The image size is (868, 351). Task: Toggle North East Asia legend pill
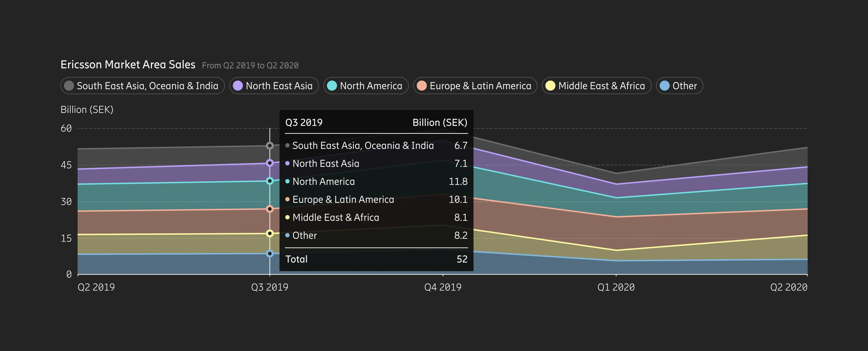click(274, 86)
